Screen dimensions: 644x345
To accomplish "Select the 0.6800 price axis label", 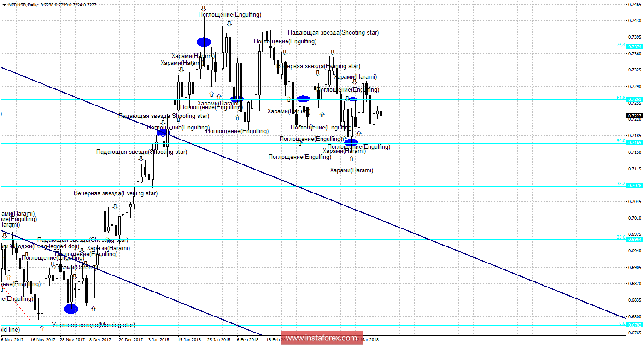I will 636,316.
